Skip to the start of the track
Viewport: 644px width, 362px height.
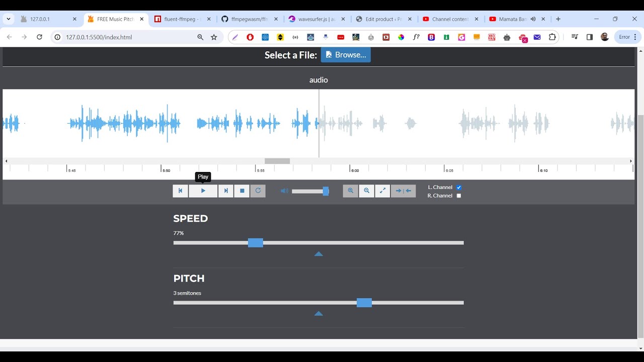[x=180, y=191]
